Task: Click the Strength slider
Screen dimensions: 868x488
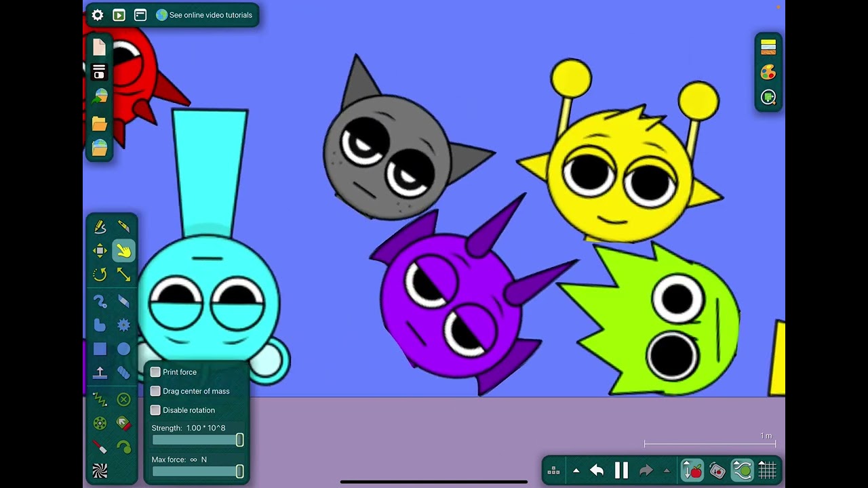Action: click(x=197, y=440)
